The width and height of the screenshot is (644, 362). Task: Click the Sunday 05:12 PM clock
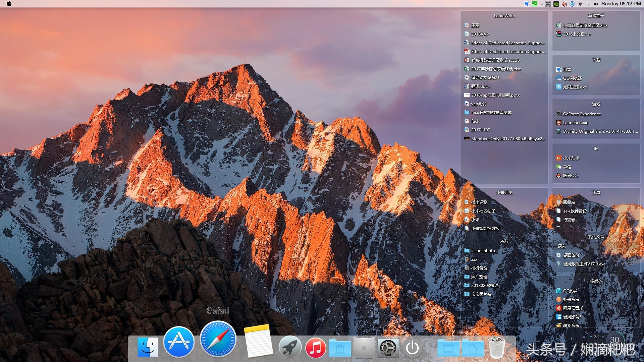(621, 4)
